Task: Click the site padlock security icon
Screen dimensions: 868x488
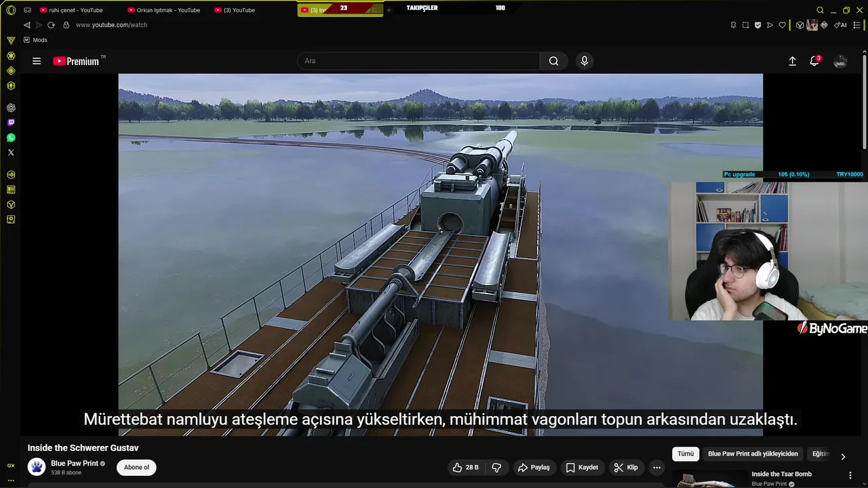Action: (66, 25)
